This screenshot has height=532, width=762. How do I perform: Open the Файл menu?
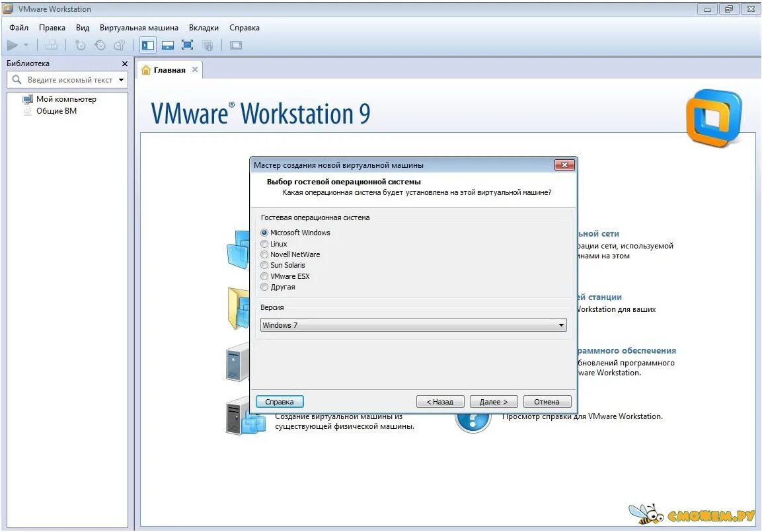click(19, 28)
